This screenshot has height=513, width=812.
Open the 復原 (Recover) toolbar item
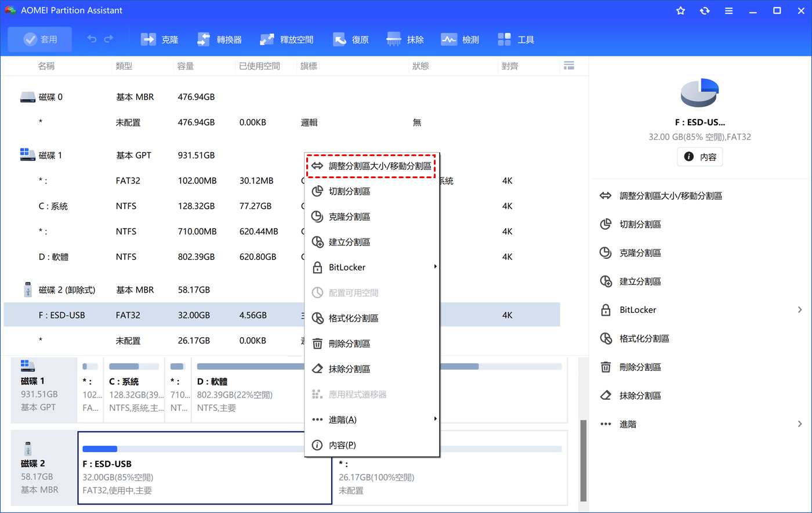pos(351,39)
